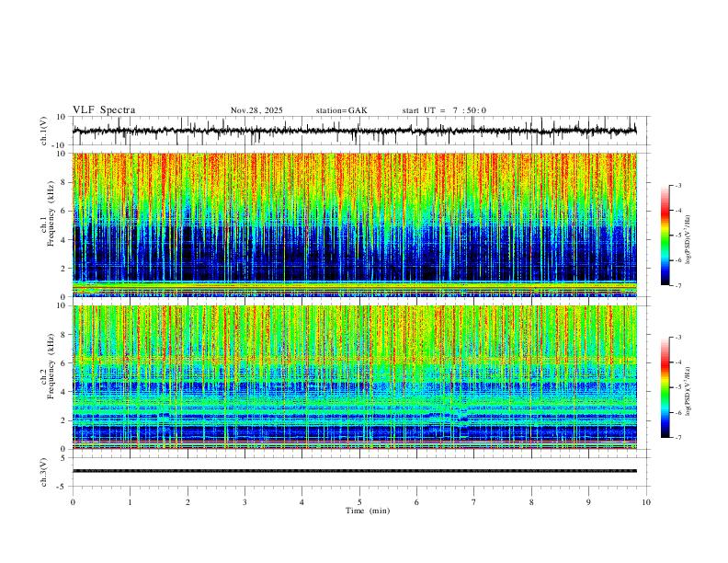Click the ch.1 voltage waveform trace

355,131
